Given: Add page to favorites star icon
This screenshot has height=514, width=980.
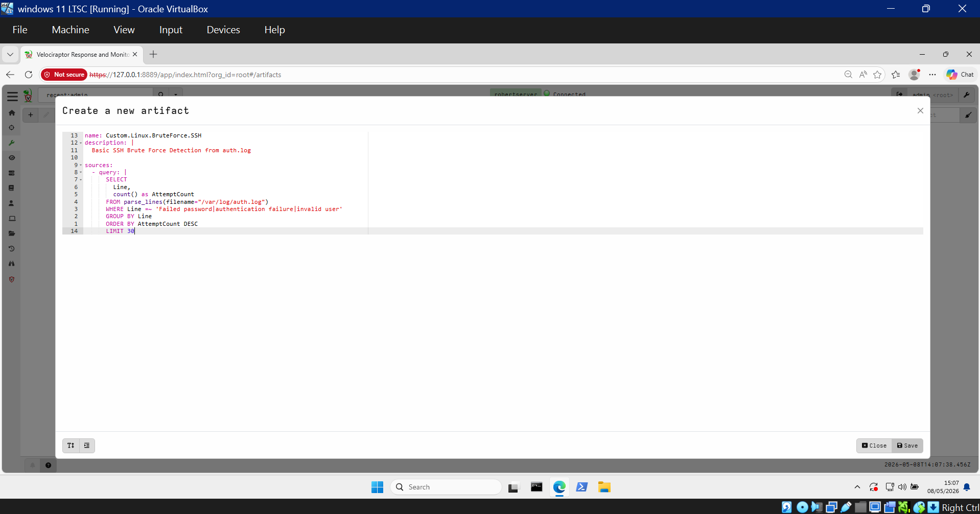Looking at the screenshot, I should pyautogui.click(x=877, y=75).
